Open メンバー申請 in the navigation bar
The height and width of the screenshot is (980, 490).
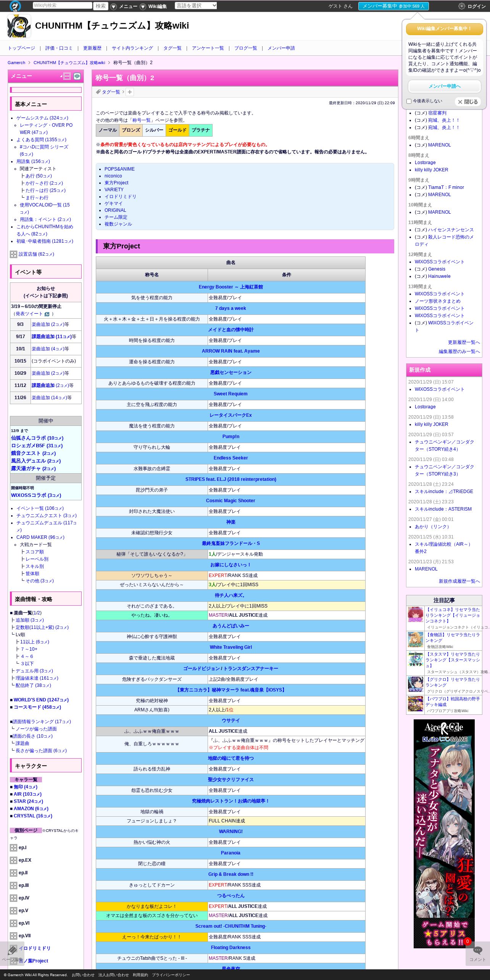281,48
